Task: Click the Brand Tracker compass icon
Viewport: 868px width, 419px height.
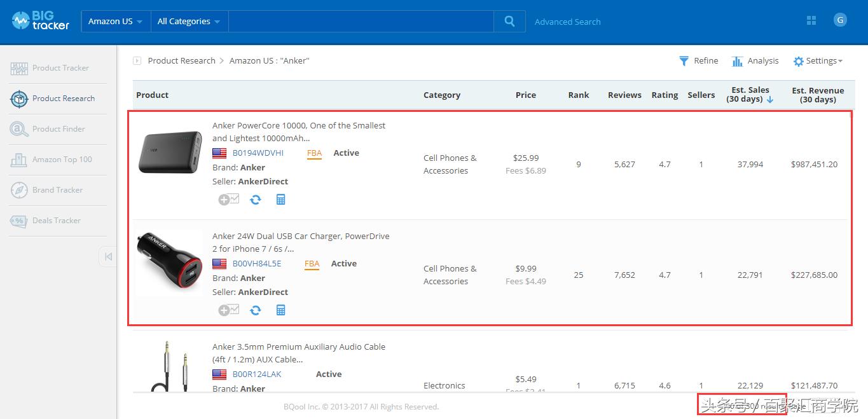Action: (x=19, y=190)
